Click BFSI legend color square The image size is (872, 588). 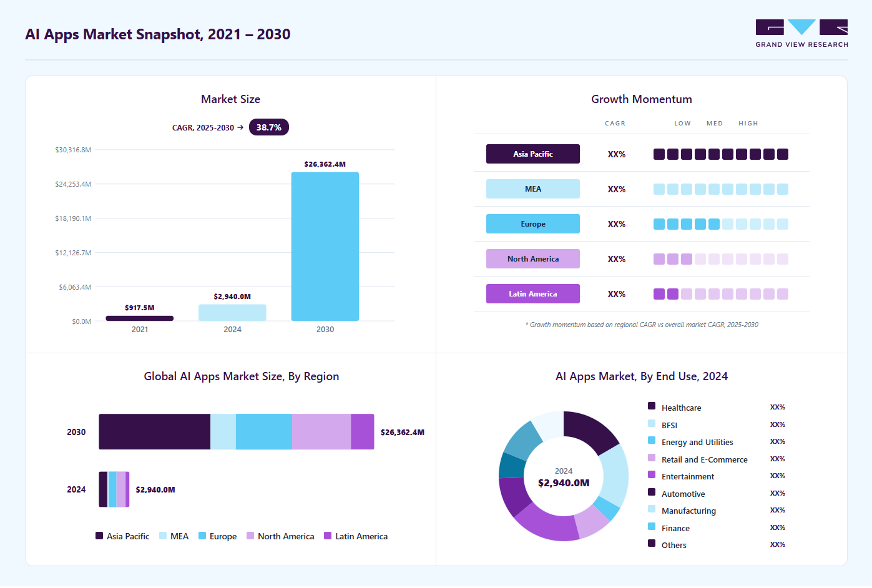652,423
